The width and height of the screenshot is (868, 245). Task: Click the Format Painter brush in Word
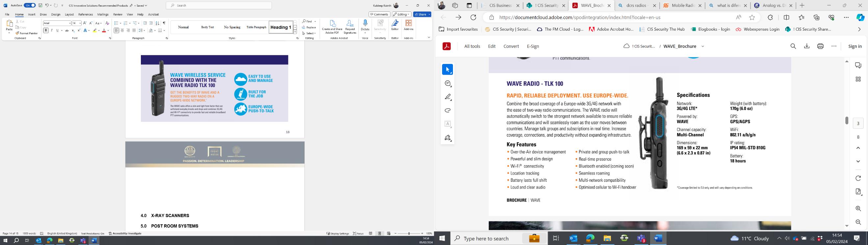pyautogui.click(x=27, y=33)
